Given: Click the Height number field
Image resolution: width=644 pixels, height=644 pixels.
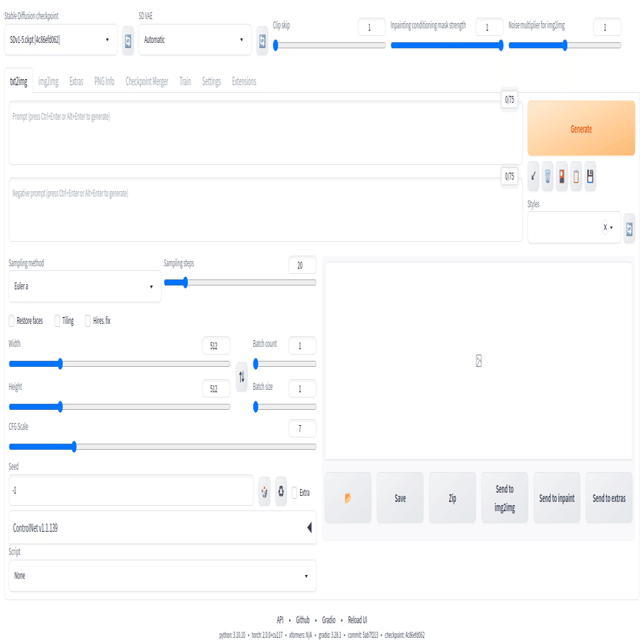Looking at the screenshot, I should pos(216,389).
